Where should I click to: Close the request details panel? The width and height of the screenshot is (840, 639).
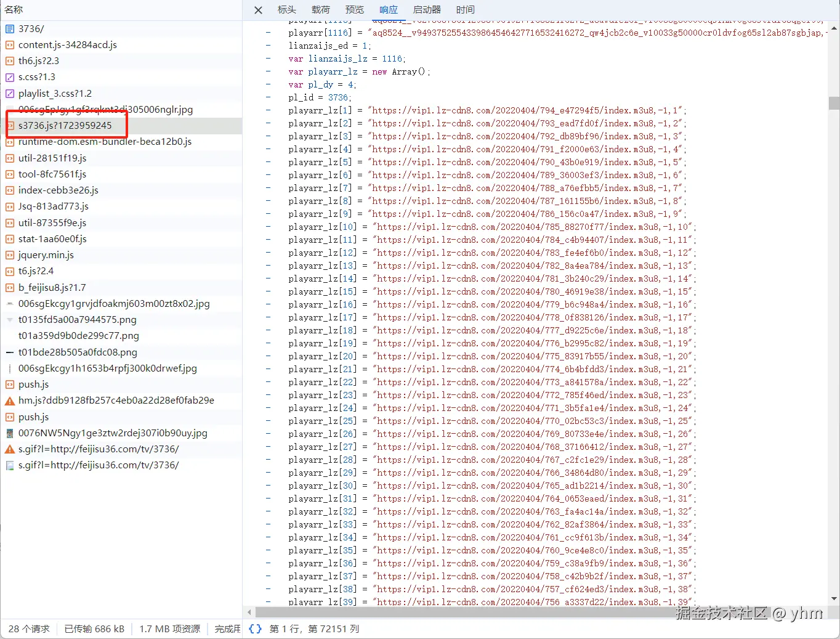[x=259, y=10]
